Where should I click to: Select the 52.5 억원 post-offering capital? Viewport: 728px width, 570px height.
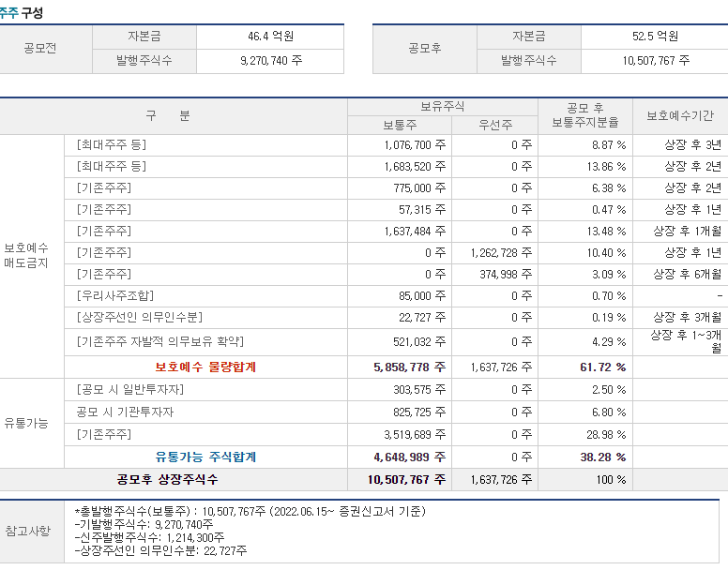click(655, 37)
